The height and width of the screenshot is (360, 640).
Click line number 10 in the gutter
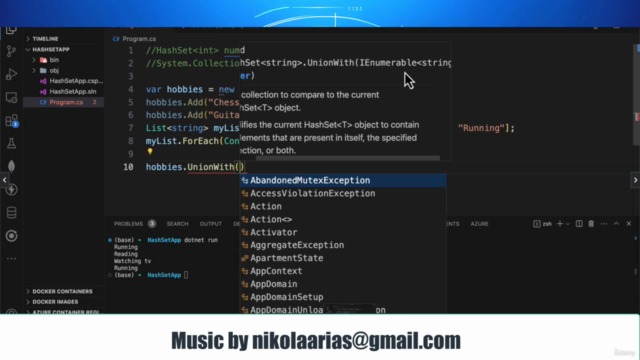128,167
